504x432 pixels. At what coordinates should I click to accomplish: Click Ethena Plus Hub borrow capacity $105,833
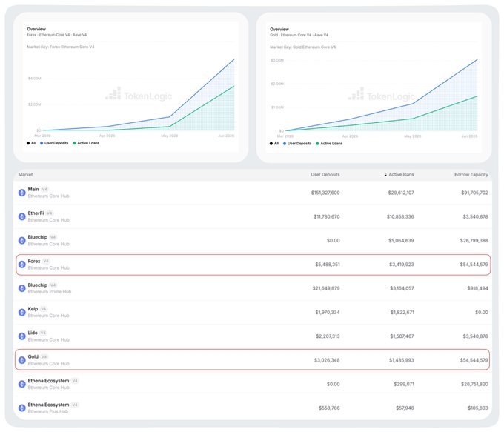(477, 408)
